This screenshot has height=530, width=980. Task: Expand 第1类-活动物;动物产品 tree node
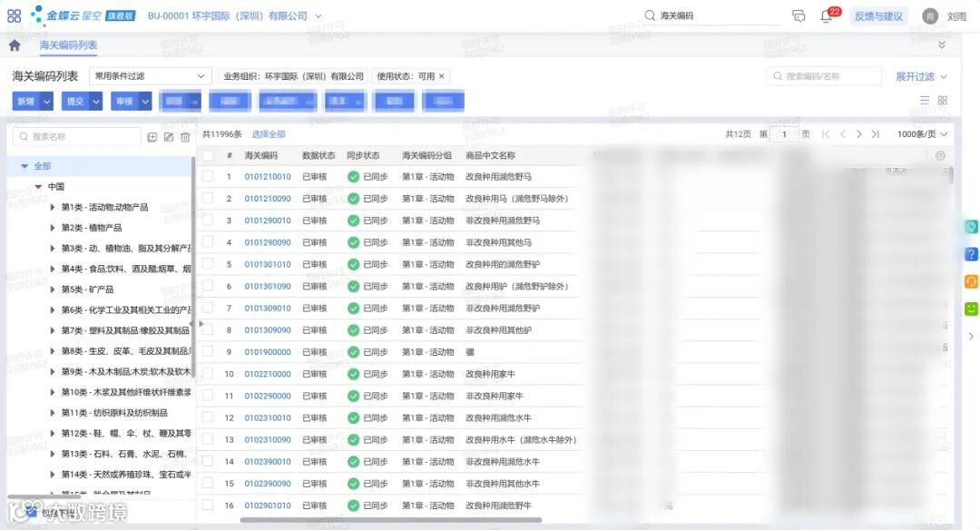pos(53,208)
